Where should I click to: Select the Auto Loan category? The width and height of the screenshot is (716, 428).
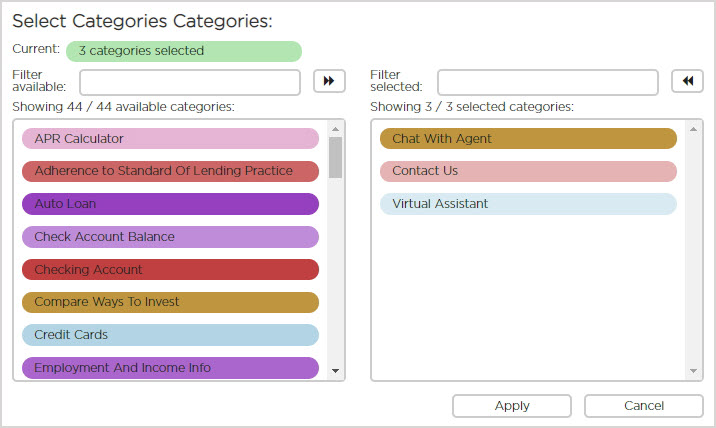coord(170,204)
